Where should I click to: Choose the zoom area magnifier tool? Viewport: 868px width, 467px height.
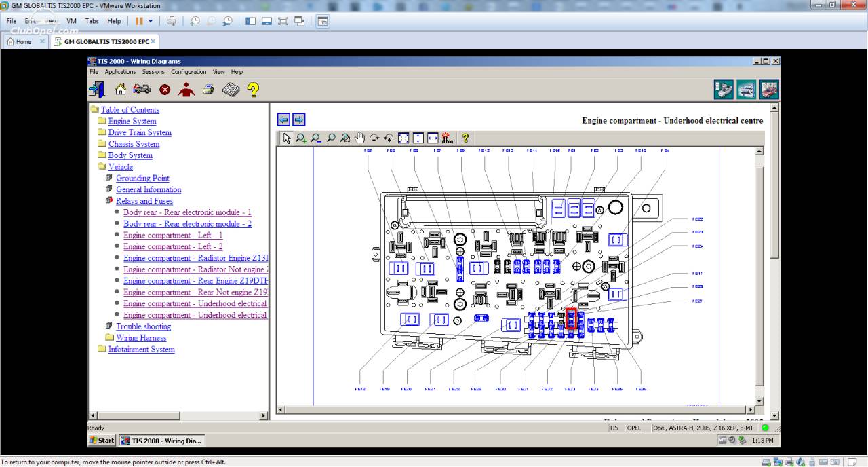coord(345,138)
